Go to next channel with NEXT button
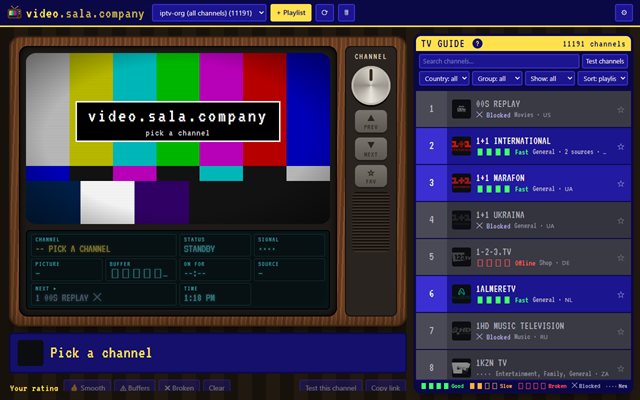Viewport: 640px width, 400px height. 371,149
